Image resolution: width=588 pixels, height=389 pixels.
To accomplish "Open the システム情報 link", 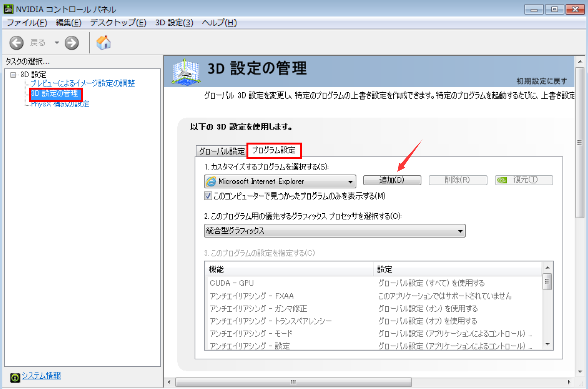I will [x=41, y=376].
